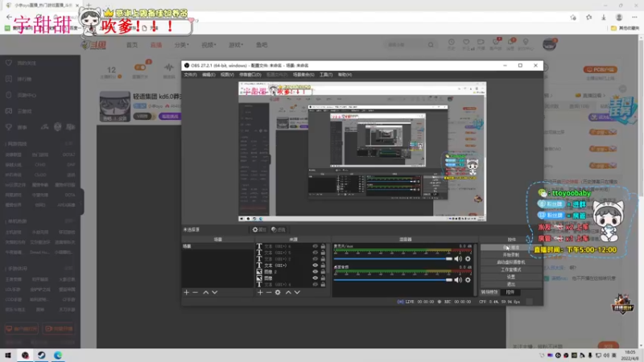
Task: Toggle the lock on the 文本 (GDI+) 6 source
Action: pyautogui.click(x=323, y=247)
